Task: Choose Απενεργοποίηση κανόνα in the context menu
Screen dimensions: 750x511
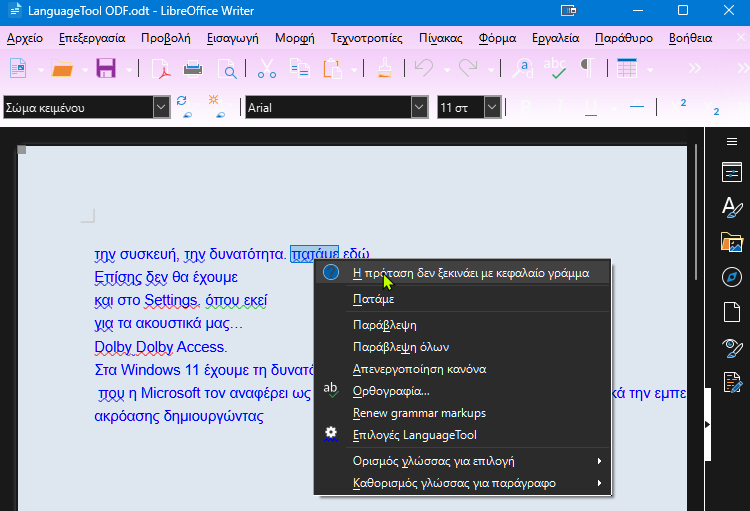Action: (463, 369)
